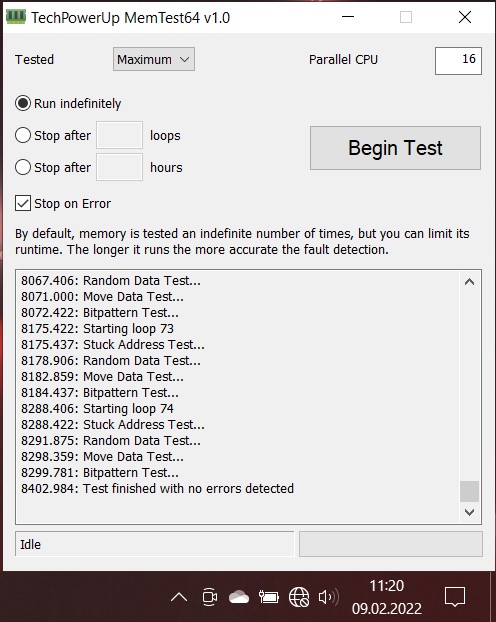Click the progress bar next to Idle

[391, 544]
